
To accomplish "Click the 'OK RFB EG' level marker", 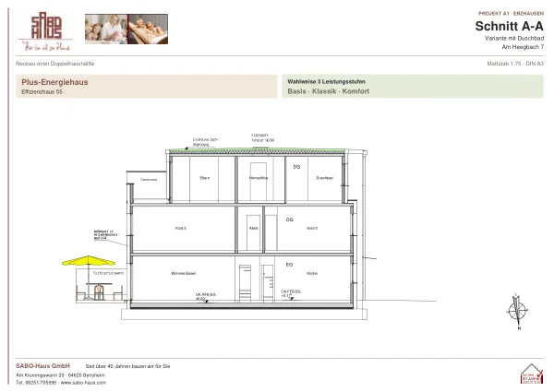I will (206, 296).
